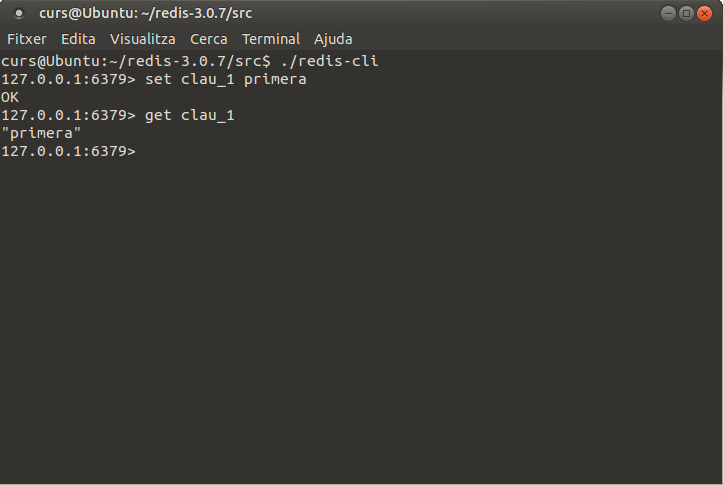
Task: Close the terminal window
Action: pyautogui.click(x=704, y=13)
